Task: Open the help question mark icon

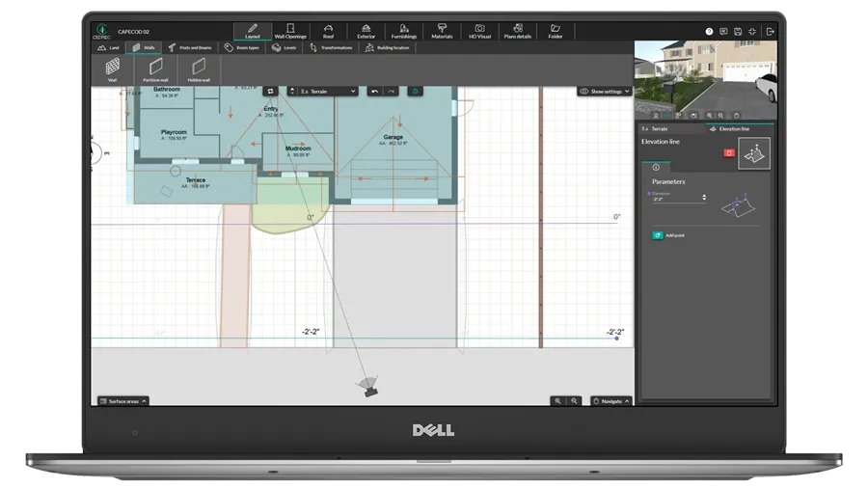Action: (x=709, y=32)
